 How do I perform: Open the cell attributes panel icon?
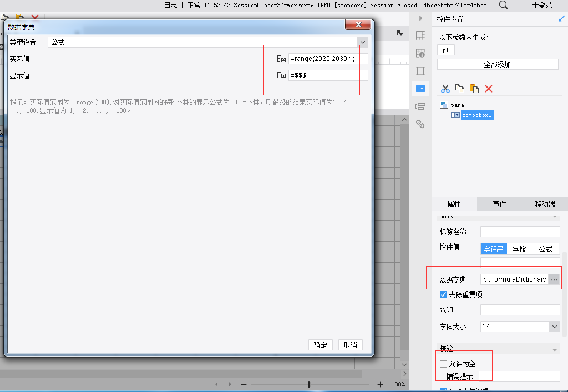pyautogui.click(x=420, y=35)
